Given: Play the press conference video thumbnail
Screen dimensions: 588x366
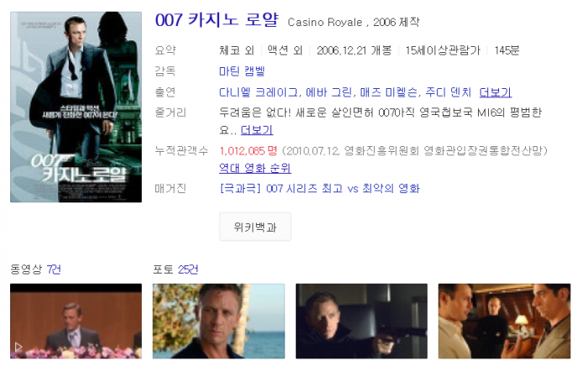Looking at the screenshot, I should (76, 321).
